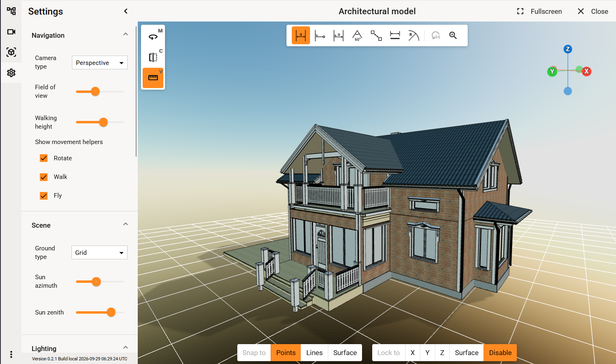Screen dimensions: 616x364
Task: Choose the point-to-point distance measure tool
Action: pyautogui.click(x=301, y=35)
